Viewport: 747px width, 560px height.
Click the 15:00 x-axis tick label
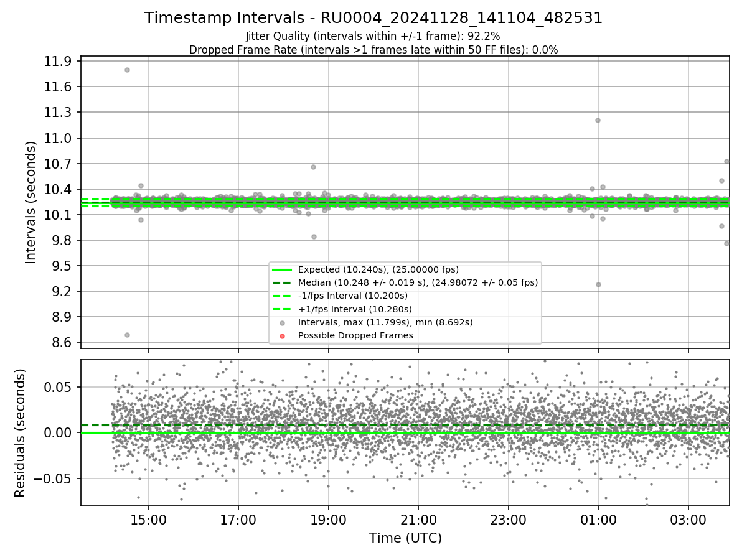coord(148,519)
